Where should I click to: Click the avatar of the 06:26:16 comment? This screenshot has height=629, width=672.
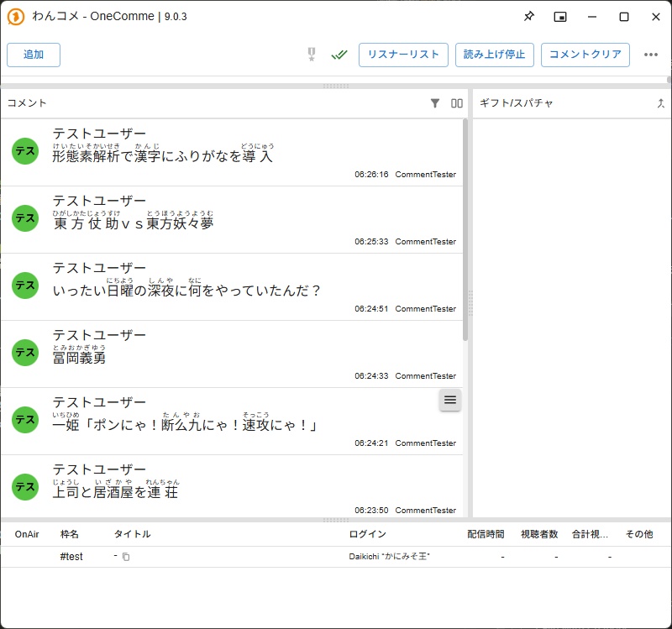click(25, 151)
